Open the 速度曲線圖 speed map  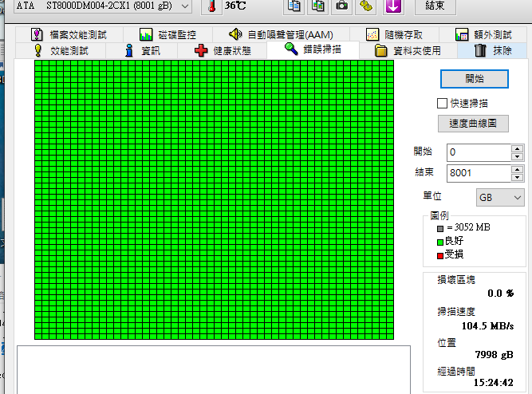point(473,124)
